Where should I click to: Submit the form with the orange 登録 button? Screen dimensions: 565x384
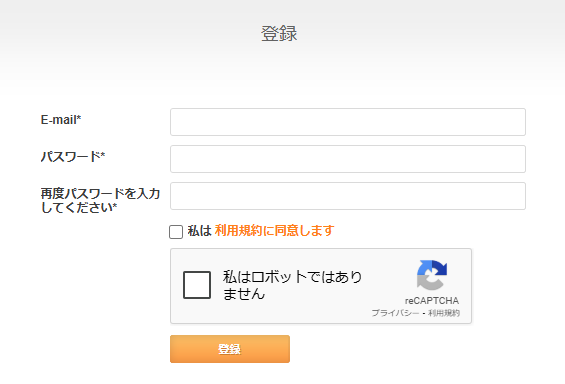[x=230, y=349]
